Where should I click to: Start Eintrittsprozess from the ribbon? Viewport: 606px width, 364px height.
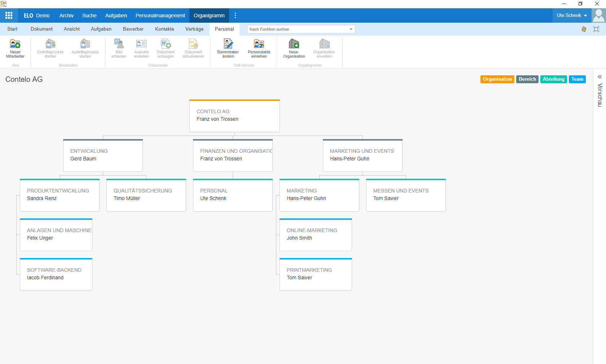click(x=50, y=49)
